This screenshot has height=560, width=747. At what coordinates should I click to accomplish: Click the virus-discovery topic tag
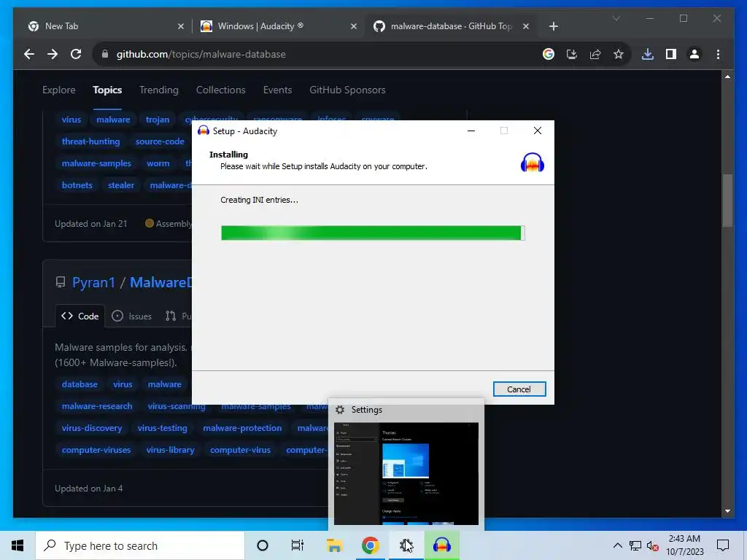(x=92, y=428)
